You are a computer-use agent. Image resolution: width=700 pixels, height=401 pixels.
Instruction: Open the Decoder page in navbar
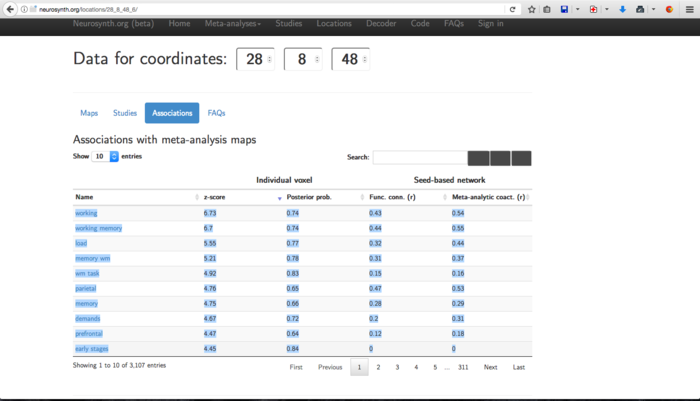(381, 23)
